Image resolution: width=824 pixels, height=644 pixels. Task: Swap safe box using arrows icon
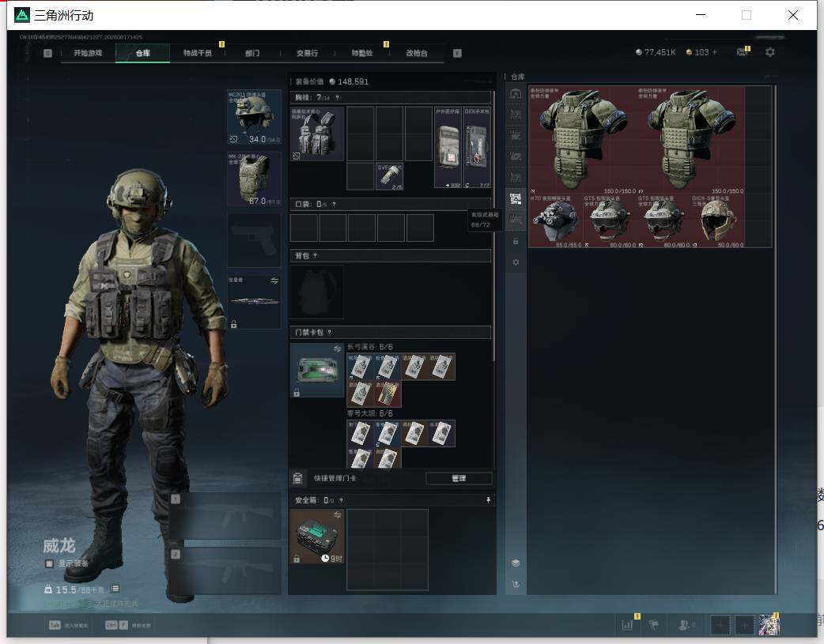point(337,514)
